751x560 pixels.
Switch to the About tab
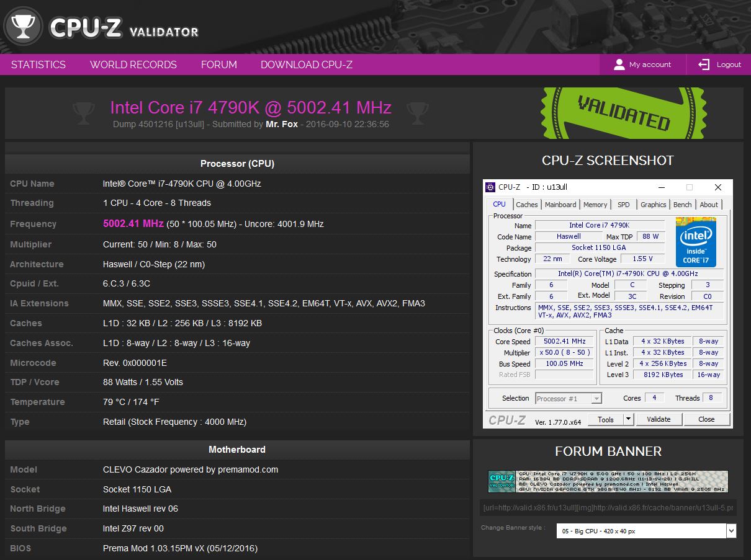coord(709,205)
